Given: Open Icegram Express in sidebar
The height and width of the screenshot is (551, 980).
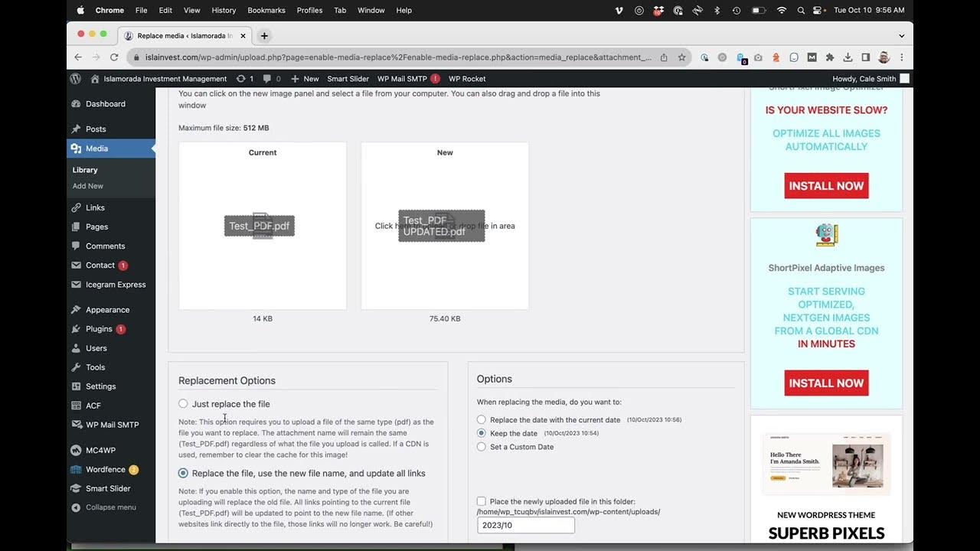Looking at the screenshot, I should click(x=116, y=285).
